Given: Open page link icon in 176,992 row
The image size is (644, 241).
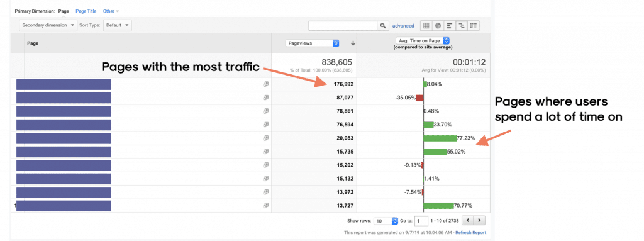Looking at the screenshot, I should pos(266,84).
